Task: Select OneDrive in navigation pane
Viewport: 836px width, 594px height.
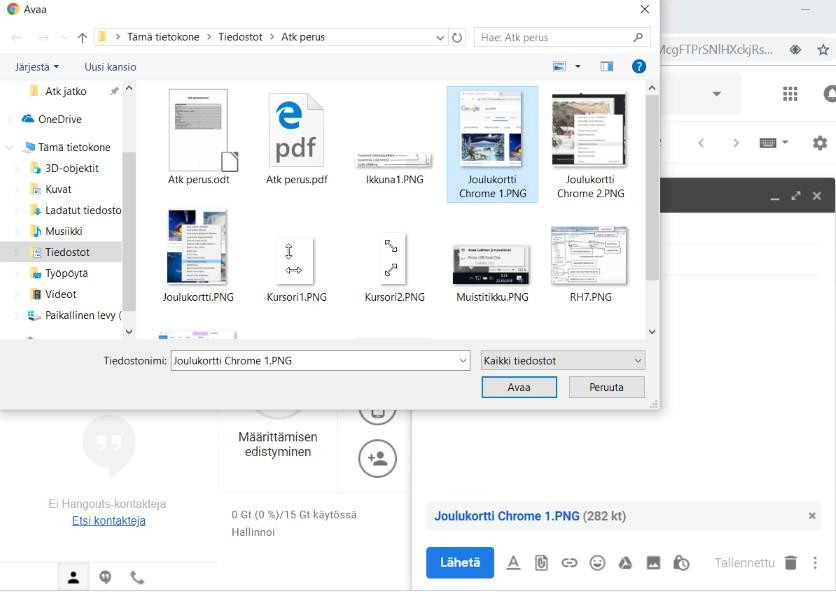Action: [60, 119]
